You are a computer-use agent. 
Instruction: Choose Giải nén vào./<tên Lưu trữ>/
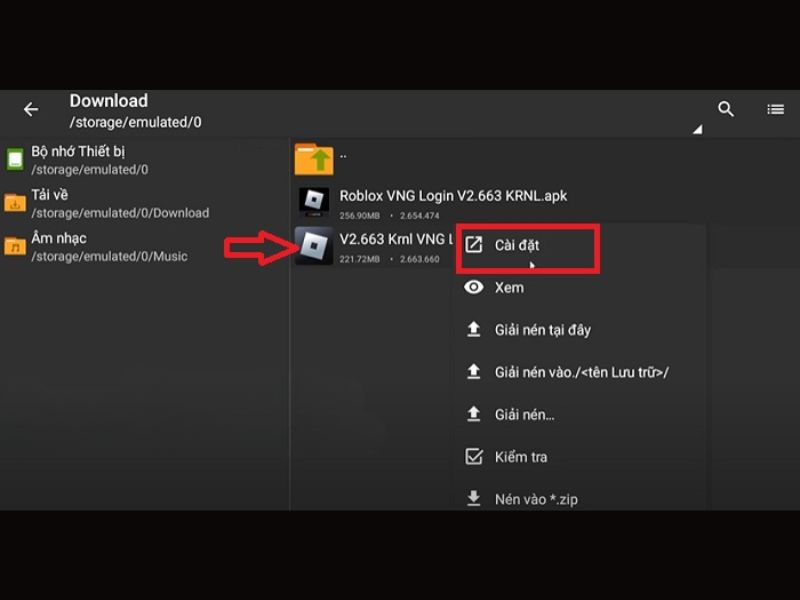pyautogui.click(x=579, y=372)
